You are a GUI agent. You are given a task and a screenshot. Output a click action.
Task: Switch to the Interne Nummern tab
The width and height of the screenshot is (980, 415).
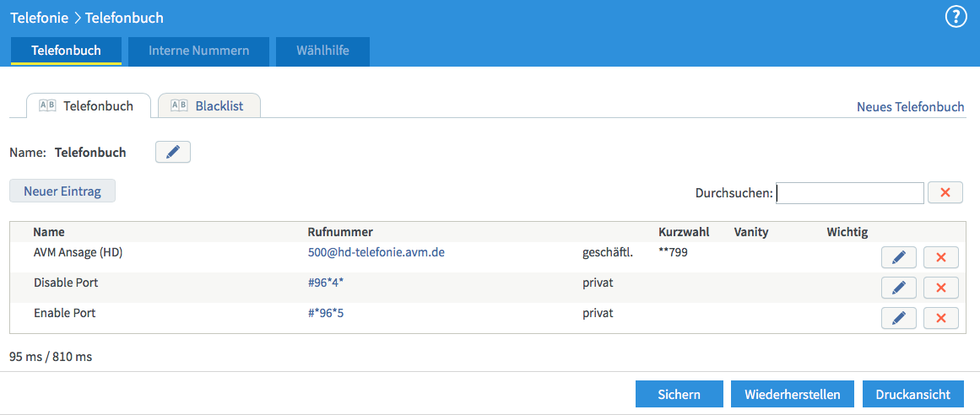click(198, 51)
